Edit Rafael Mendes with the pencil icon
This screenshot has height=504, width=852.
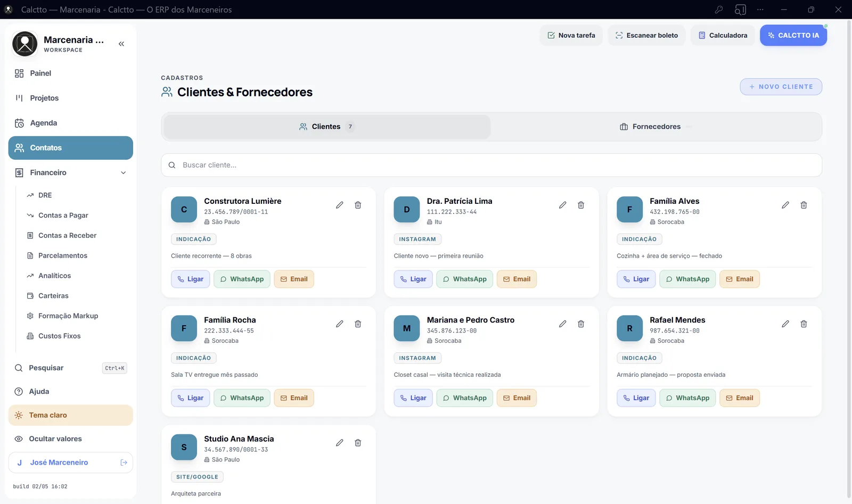785,324
